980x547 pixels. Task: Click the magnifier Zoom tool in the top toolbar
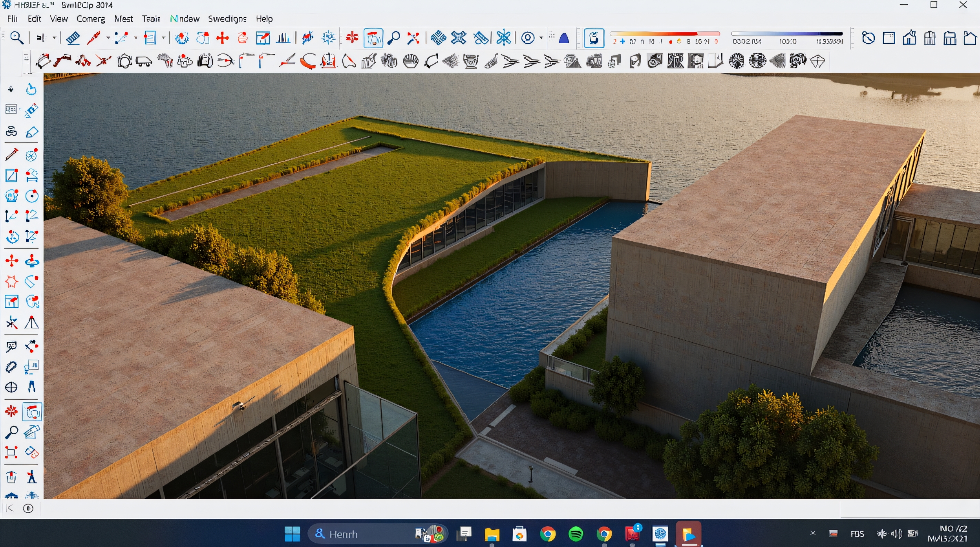pos(16,38)
